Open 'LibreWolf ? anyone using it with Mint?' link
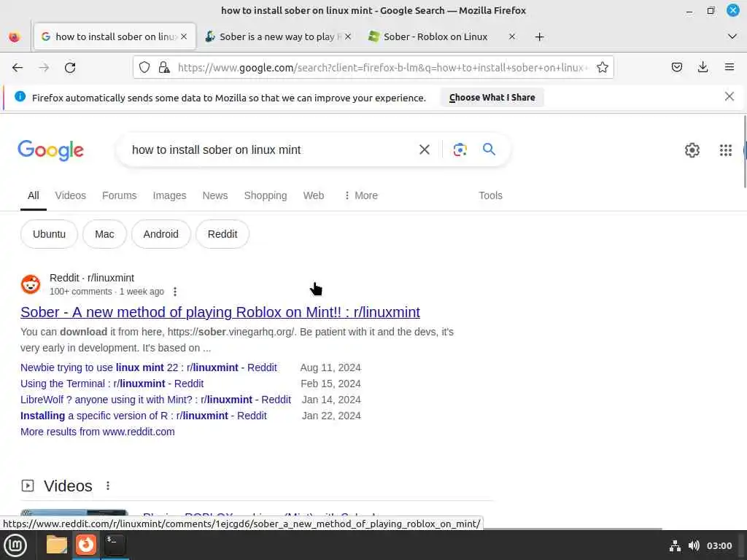The width and height of the screenshot is (747, 560). click(156, 400)
